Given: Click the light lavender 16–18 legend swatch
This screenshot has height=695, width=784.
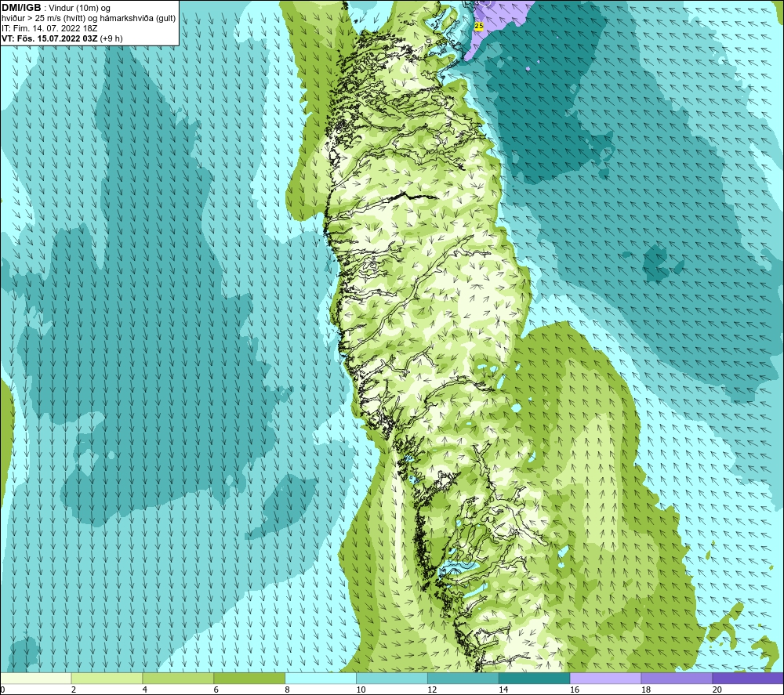Looking at the screenshot, I should point(605,678).
